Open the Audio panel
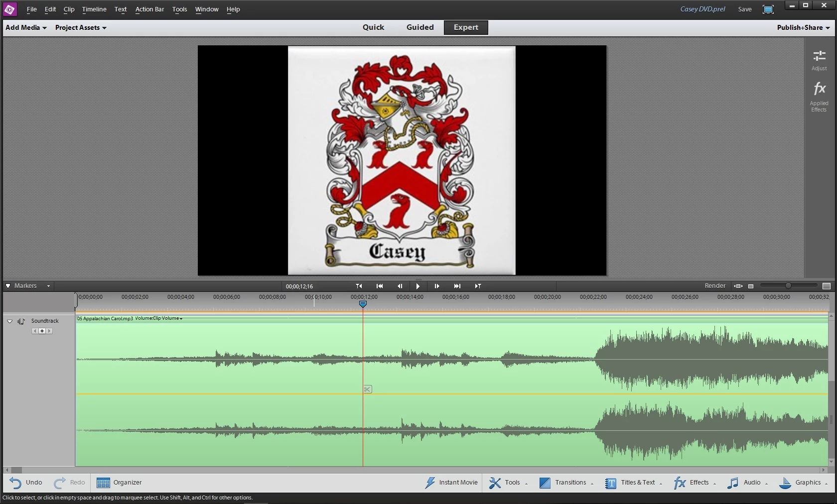This screenshot has height=504, width=837. tap(747, 483)
